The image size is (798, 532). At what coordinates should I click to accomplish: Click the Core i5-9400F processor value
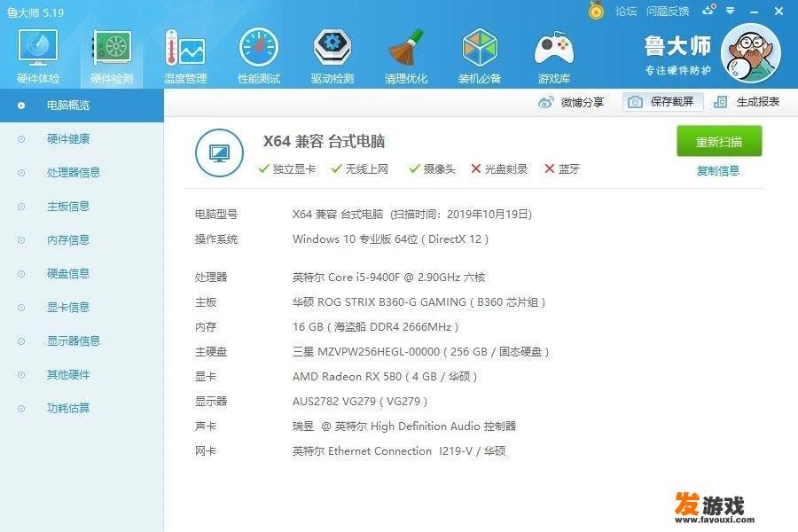(389, 278)
